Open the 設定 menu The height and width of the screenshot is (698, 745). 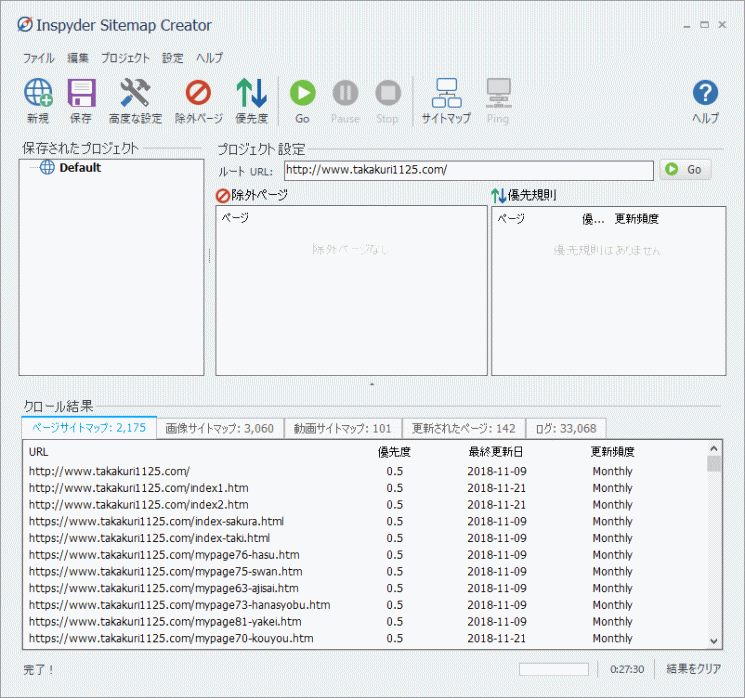coord(172,58)
